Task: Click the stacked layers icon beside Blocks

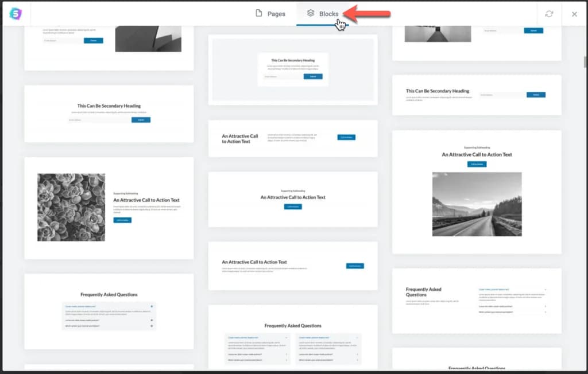Action: (x=311, y=13)
